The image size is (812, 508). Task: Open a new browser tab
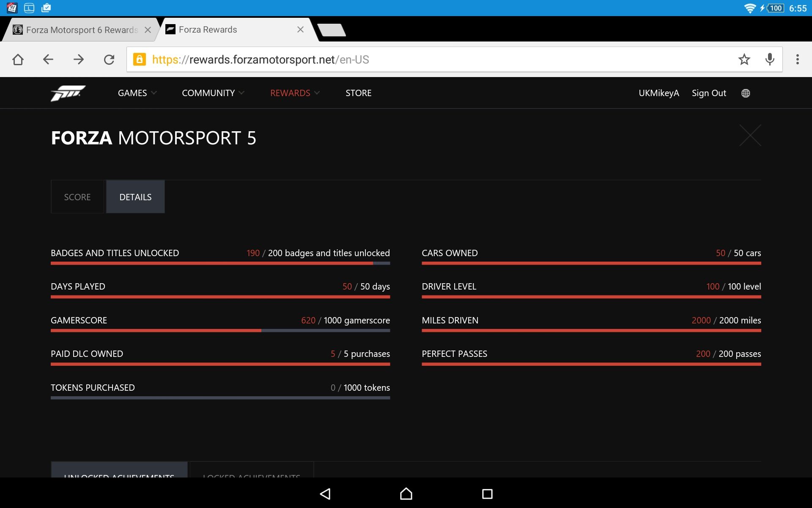coord(332,30)
